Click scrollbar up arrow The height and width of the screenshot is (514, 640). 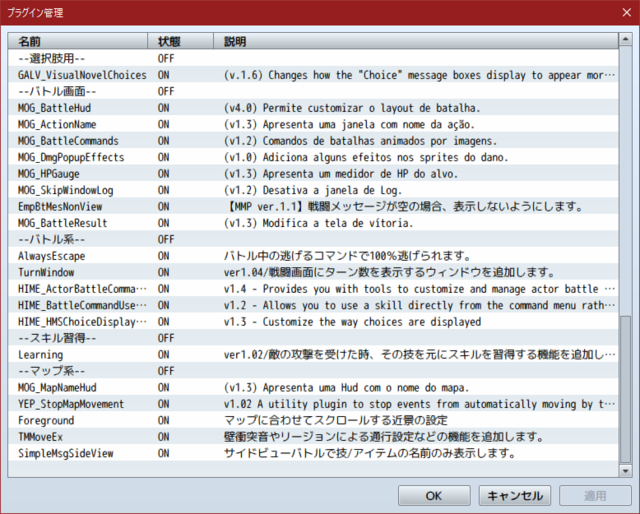pyautogui.click(x=625, y=40)
